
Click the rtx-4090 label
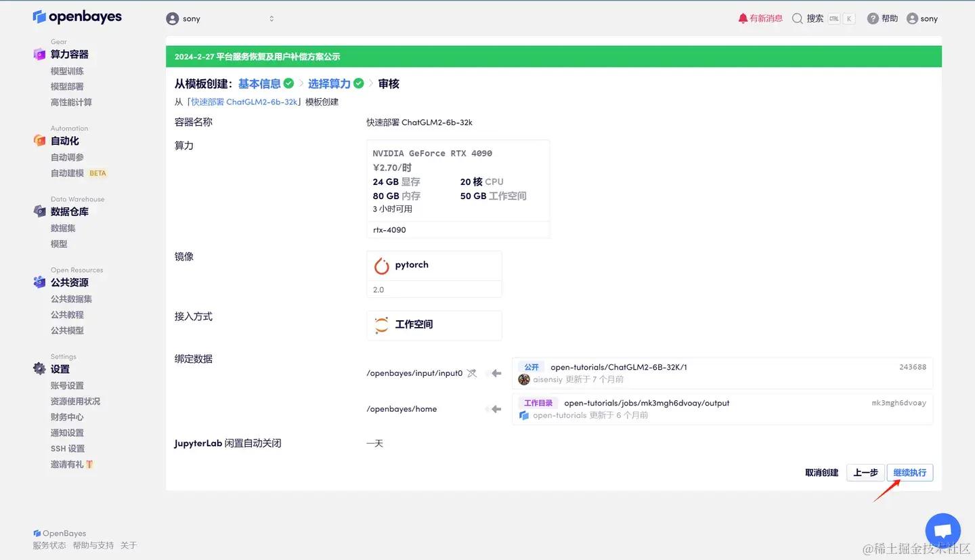(389, 230)
